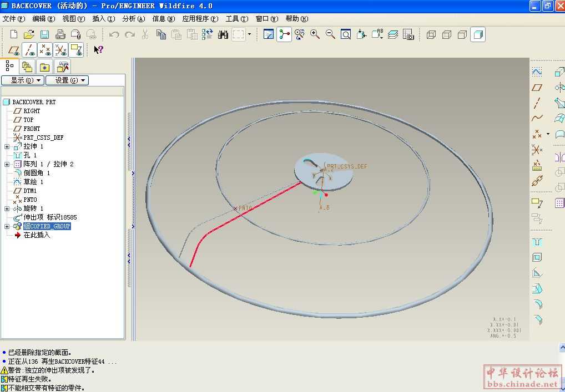Launch the Rib tool in the right toolbar
565x392 pixels.
click(537, 273)
